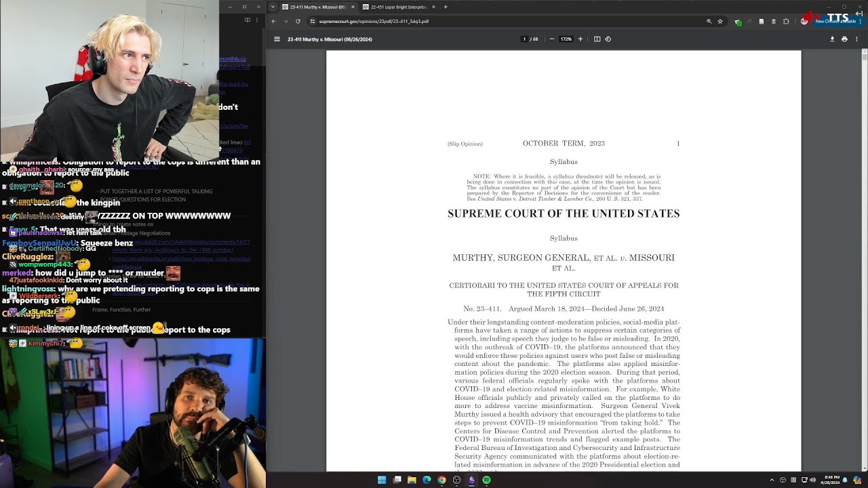This screenshot has height=488, width=868.
Task: Launch OBS from the taskbar
Action: pos(456,480)
